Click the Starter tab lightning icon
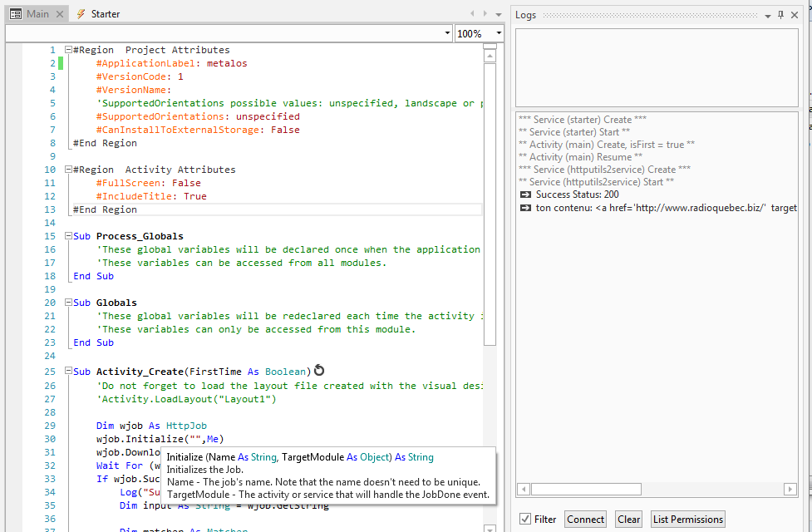Image resolution: width=812 pixels, height=532 pixels. click(81, 14)
